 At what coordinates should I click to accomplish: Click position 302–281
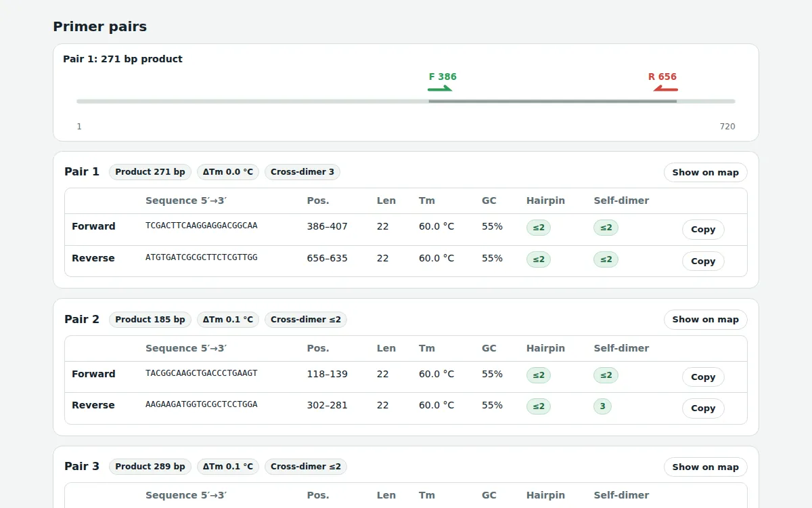[x=328, y=405]
